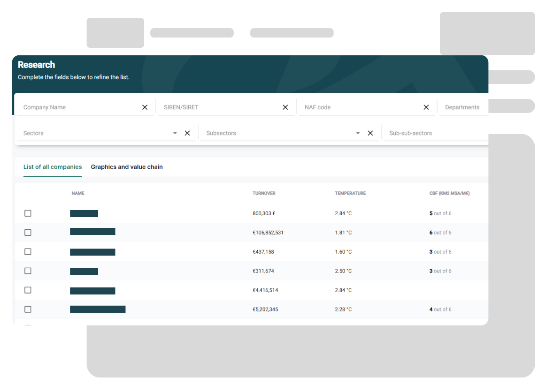The height and width of the screenshot is (392, 546).
Task: Open company name in €311,674 row
Action: pos(84,271)
